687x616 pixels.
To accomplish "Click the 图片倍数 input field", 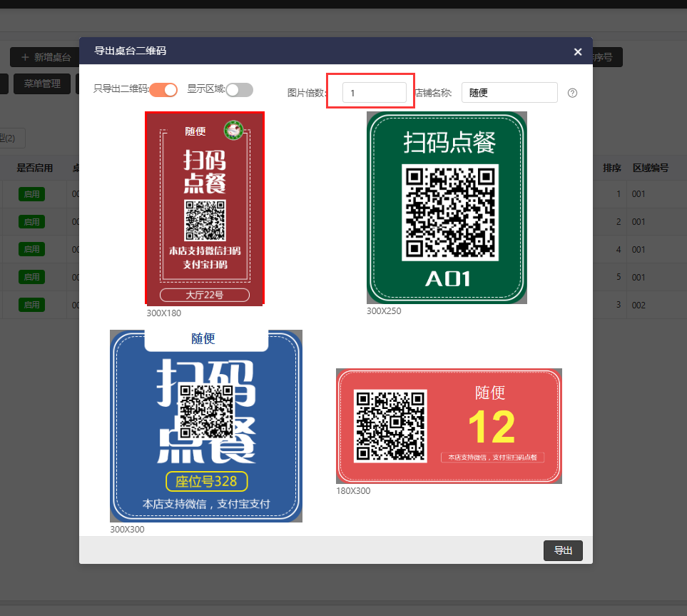I will [x=374, y=93].
